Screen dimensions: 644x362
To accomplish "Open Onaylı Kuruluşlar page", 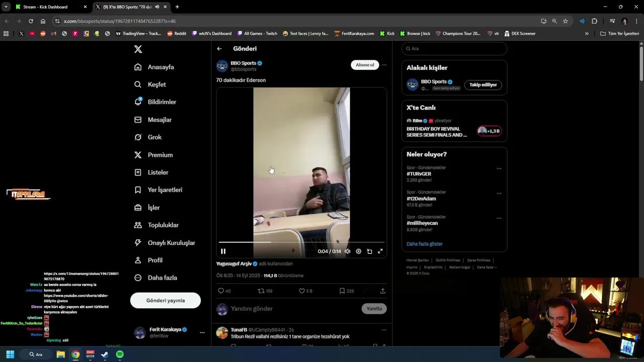I will pos(165,243).
